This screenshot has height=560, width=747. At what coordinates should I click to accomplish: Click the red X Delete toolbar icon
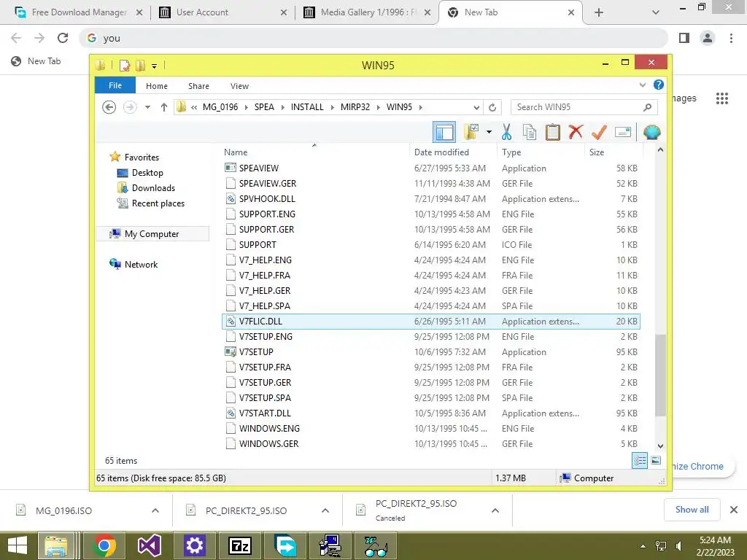click(576, 132)
